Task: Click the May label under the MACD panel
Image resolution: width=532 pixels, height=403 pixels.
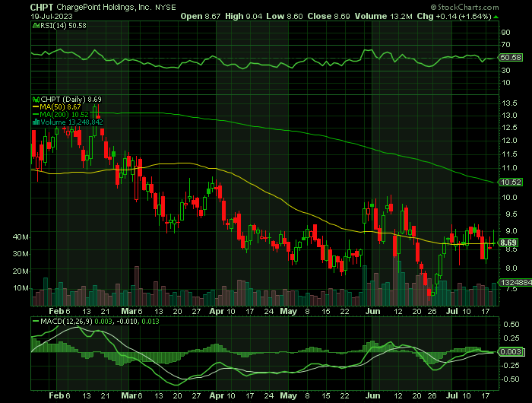Action: (288, 396)
